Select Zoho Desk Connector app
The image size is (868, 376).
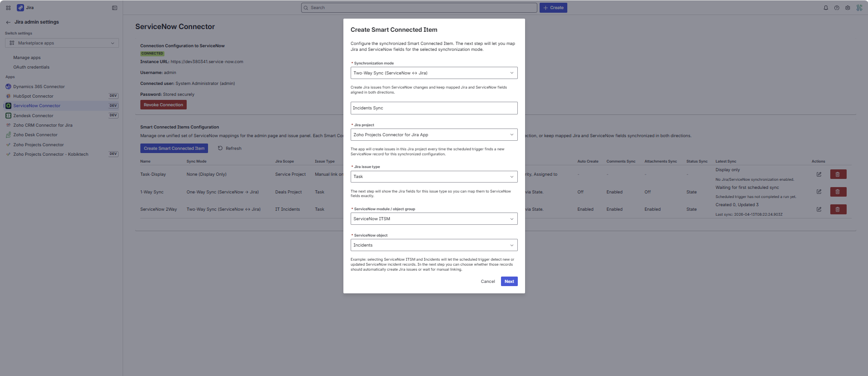click(x=35, y=135)
